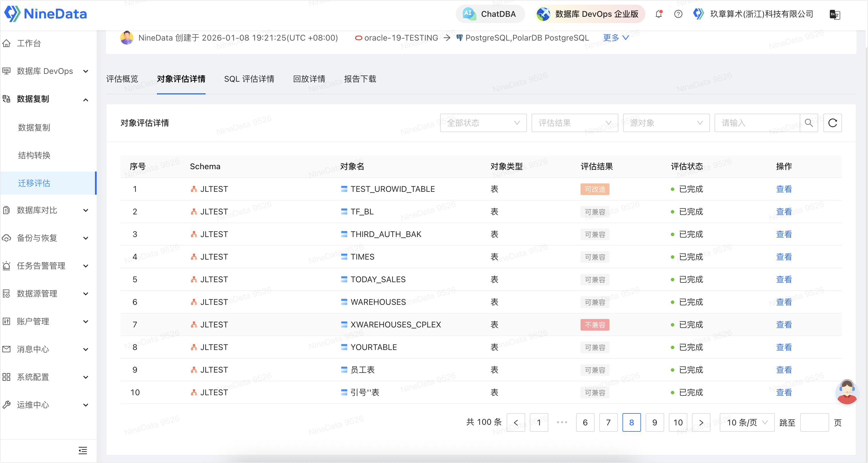Open the ChatDBA AI assistant
The height and width of the screenshot is (463, 868).
pyautogui.click(x=490, y=14)
